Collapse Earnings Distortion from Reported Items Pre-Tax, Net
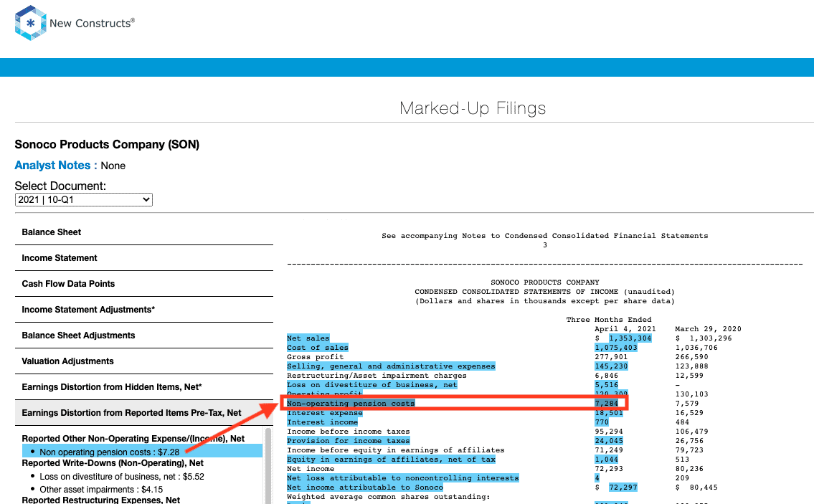The width and height of the screenshot is (814, 504). [x=144, y=413]
